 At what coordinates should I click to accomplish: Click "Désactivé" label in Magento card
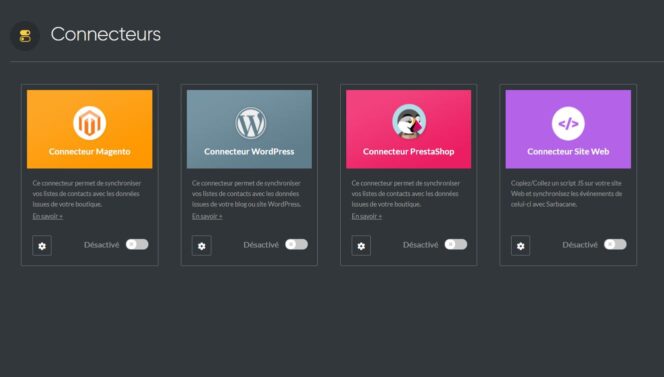pos(102,245)
